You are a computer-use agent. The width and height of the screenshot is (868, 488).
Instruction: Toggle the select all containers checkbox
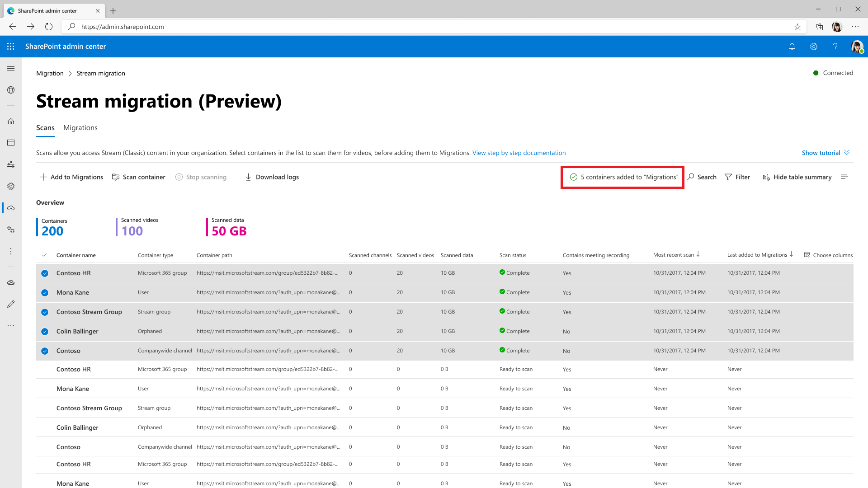(45, 255)
